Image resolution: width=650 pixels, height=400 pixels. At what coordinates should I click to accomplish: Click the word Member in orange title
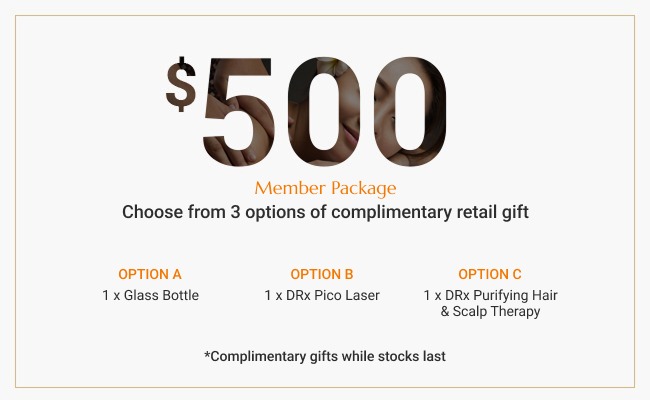289,188
